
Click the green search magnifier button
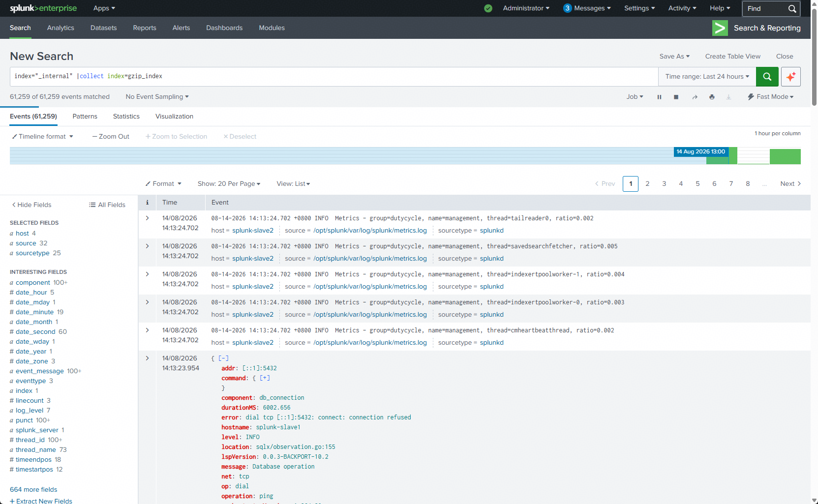click(x=767, y=77)
